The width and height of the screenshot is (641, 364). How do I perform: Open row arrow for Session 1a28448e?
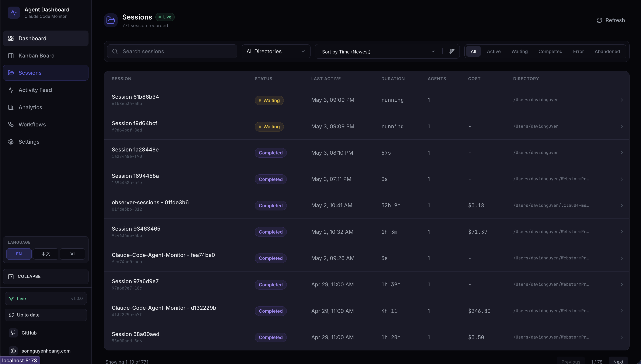coord(622,153)
